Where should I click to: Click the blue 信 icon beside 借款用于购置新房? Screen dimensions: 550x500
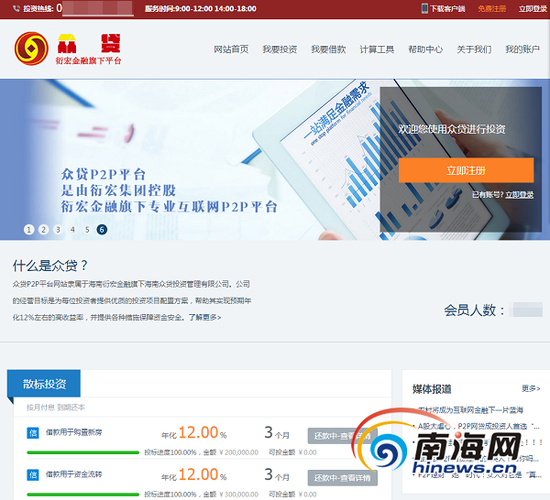pos(33,433)
